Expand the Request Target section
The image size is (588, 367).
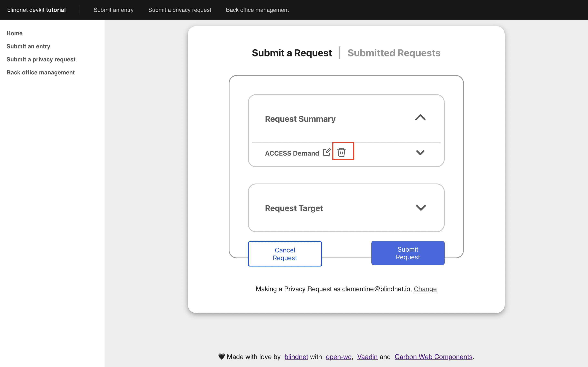(421, 208)
